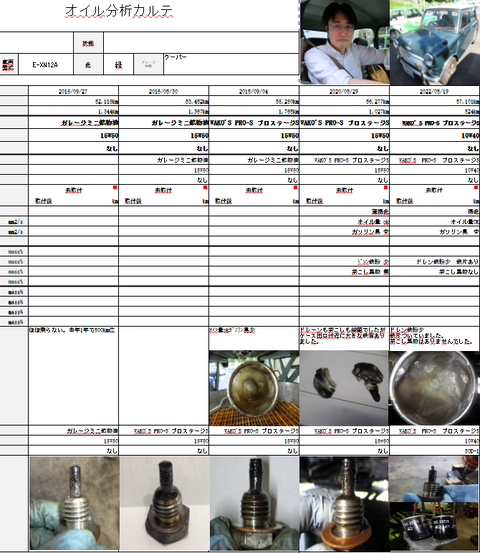Open the small drain plug photo in 2022 column

click(x=435, y=479)
